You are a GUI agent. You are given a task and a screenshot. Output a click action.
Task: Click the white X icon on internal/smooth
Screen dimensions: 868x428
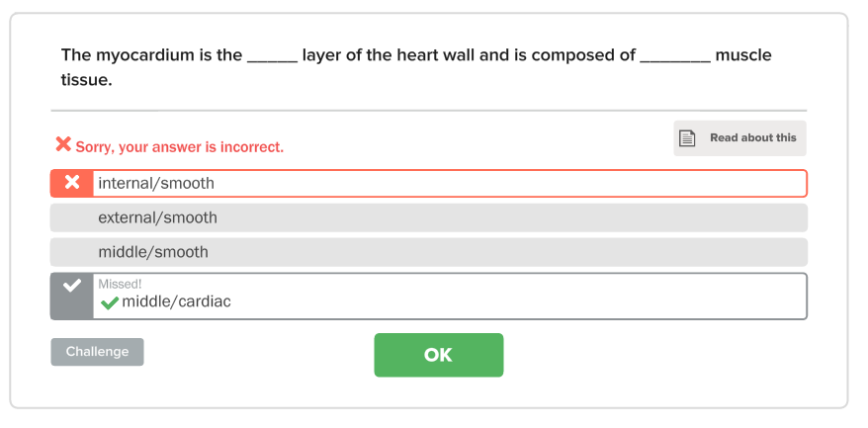pyautogui.click(x=72, y=182)
